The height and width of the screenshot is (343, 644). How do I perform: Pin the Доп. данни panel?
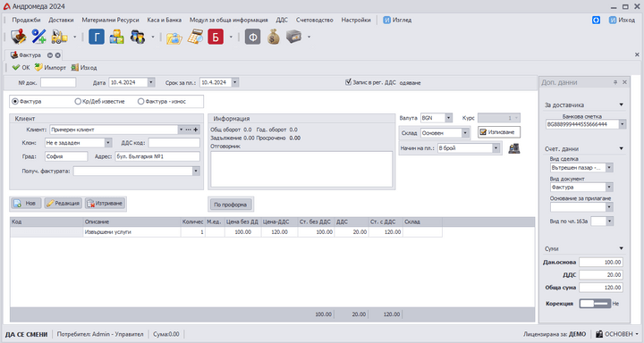point(615,82)
